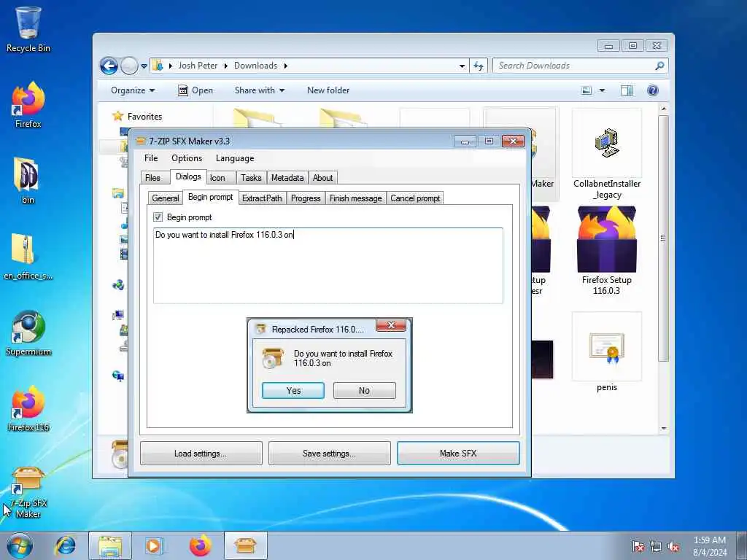Click the network tray icon
The height and width of the screenshot is (560, 747).
[x=656, y=547]
